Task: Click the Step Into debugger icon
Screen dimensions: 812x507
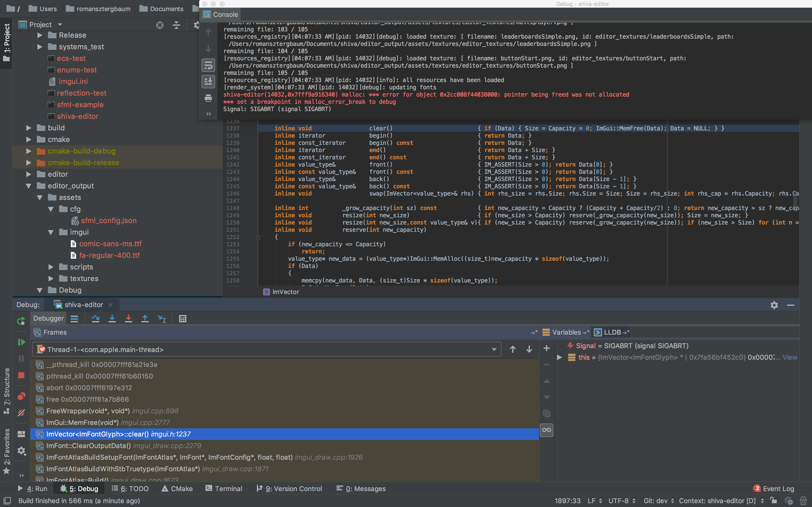Action: (112, 318)
